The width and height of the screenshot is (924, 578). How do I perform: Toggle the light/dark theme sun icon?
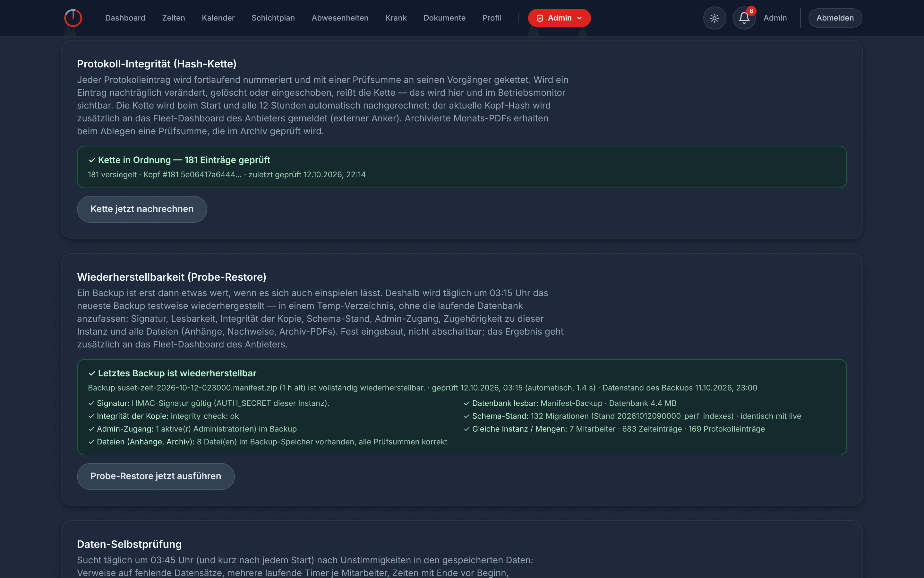click(x=714, y=18)
